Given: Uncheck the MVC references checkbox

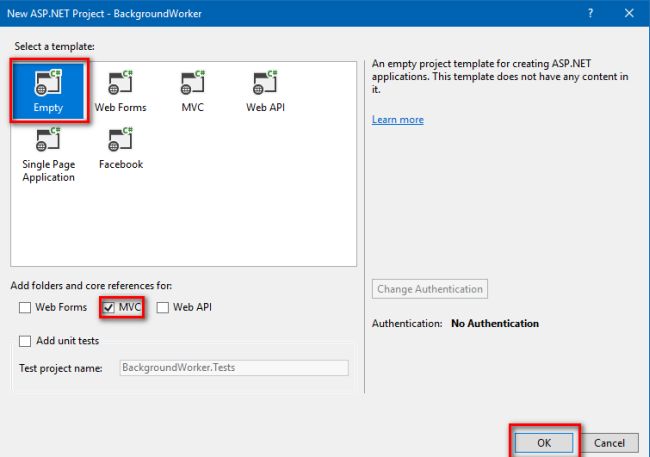Looking at the screenshot, I should pyautogui.click(x=109, y=307).
